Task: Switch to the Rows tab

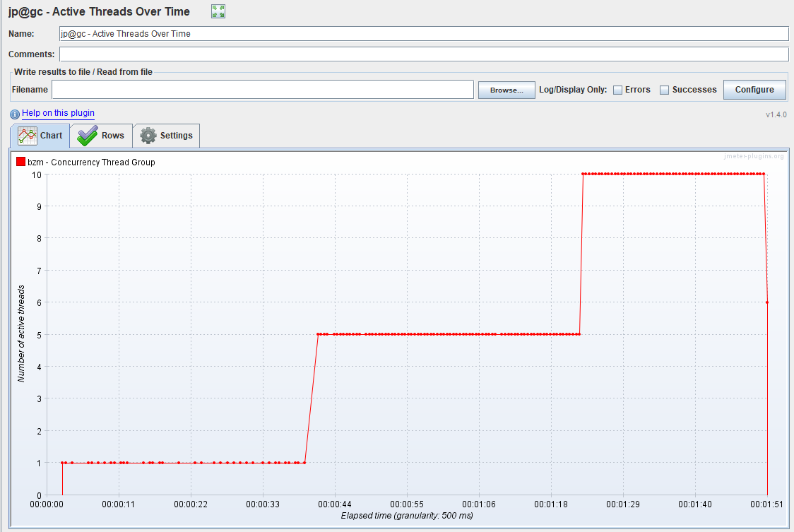Action: [101, 136]
